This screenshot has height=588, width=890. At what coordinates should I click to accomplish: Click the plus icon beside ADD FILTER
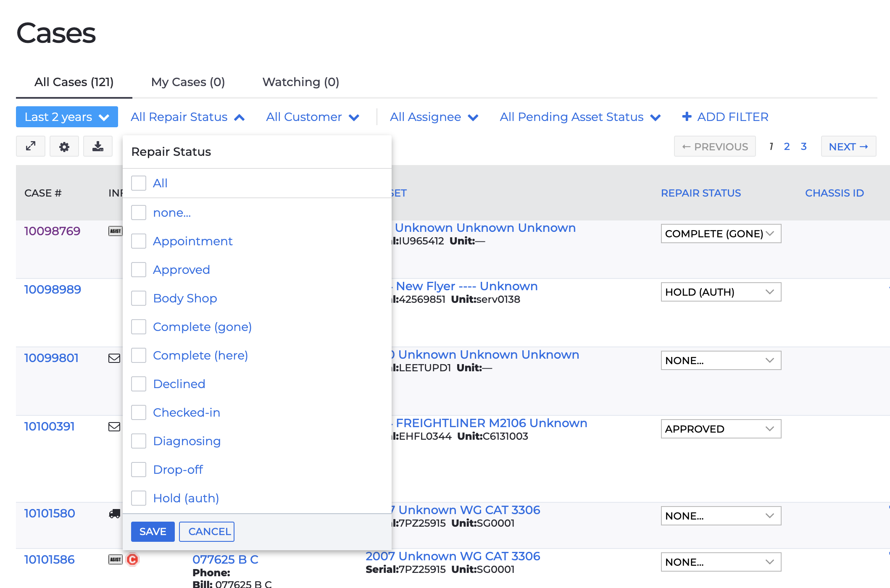click(x=687, y=116)
